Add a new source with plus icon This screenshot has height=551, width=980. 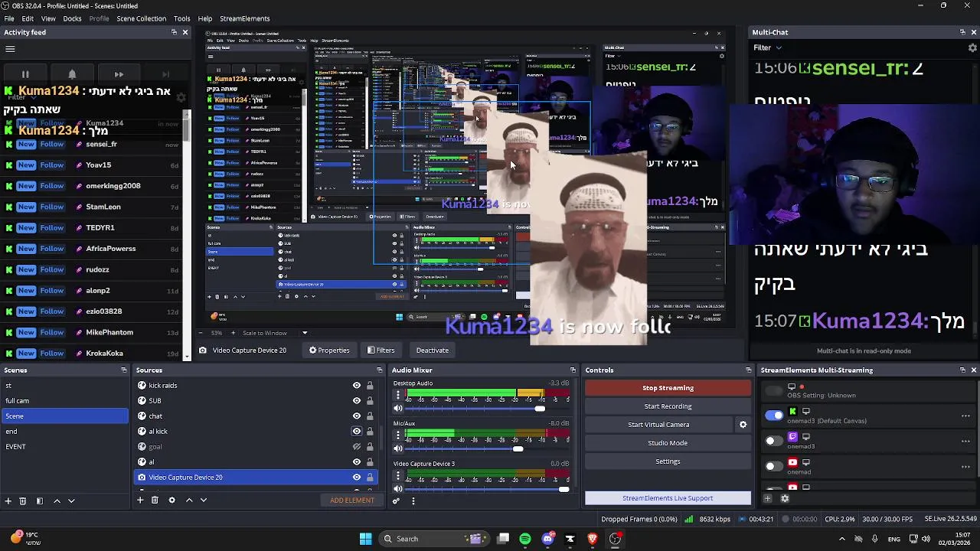(x=140, y=500)
